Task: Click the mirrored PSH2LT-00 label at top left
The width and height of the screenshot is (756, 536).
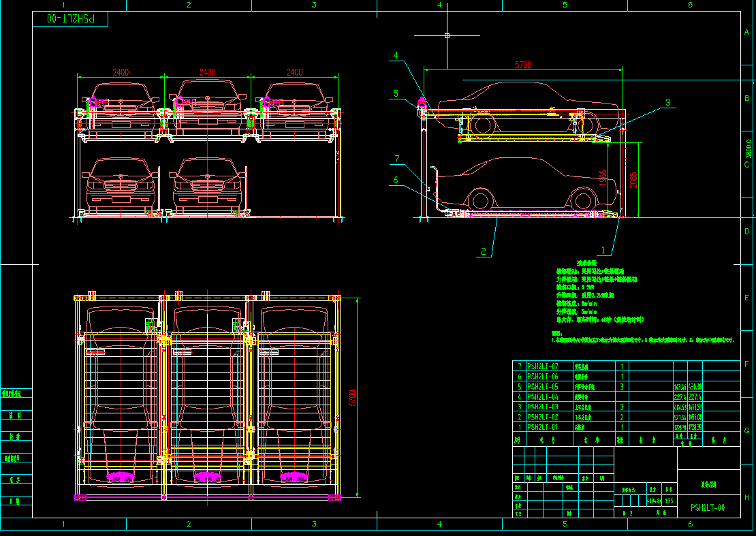Action: [x=70, y=18]
